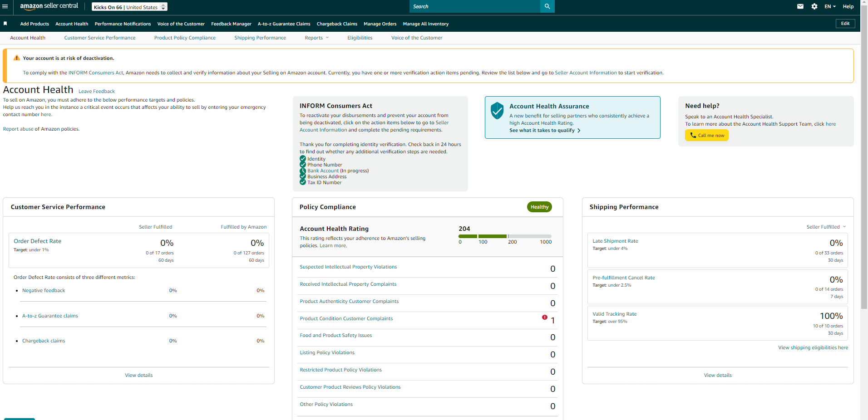Click View details under Customer Service Performance
This screenshot has height=420, width=868.
[139, 375]
